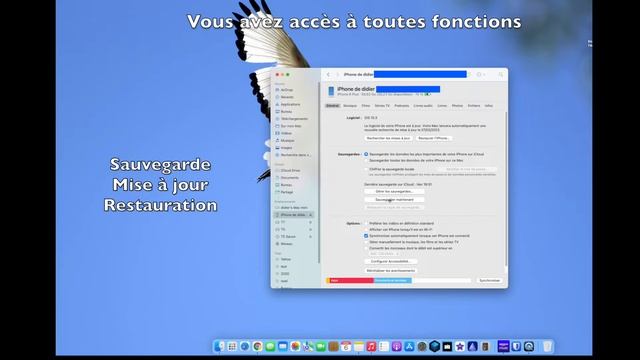The width and height of the screenshot is (640, 360).
Task: Open Music app from the Dock
Action: pyautogui.click(x=371, y=347)
